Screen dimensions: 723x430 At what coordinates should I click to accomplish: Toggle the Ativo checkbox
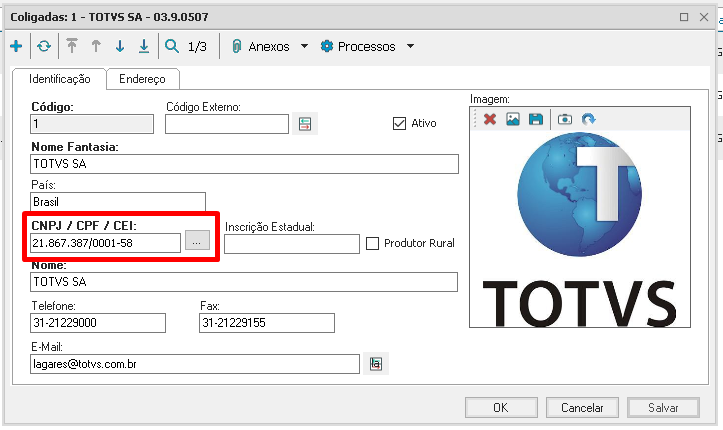click(x=399, y=124)
